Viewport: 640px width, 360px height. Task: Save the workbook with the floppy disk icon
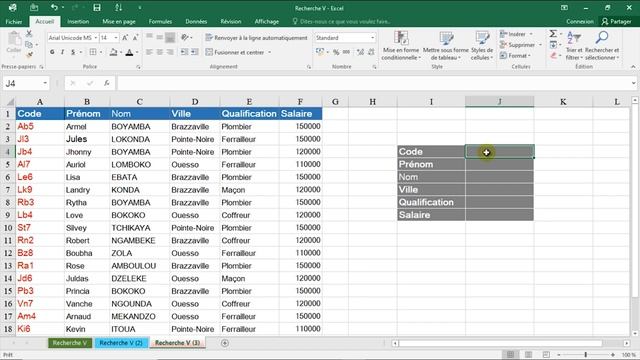97,7
